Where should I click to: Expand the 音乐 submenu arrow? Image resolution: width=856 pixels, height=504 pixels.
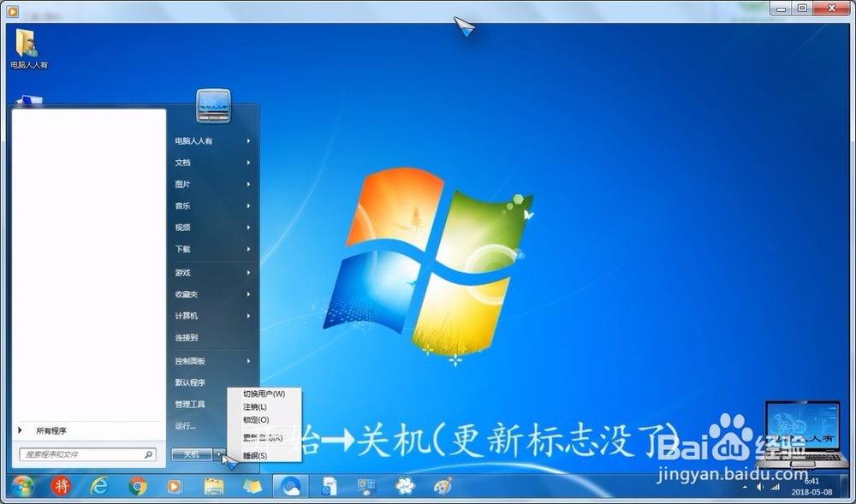[x=248, y=205]
